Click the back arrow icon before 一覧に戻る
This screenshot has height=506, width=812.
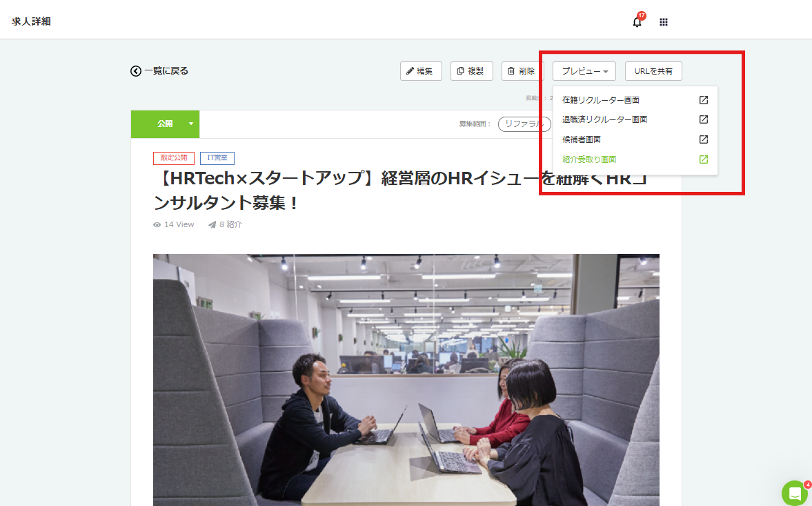pos(135,70)
